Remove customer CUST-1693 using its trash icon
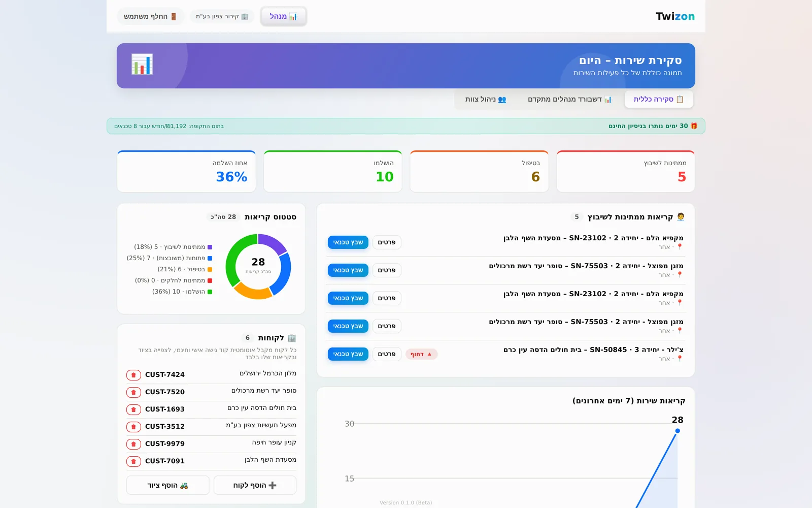 (133, 409)
